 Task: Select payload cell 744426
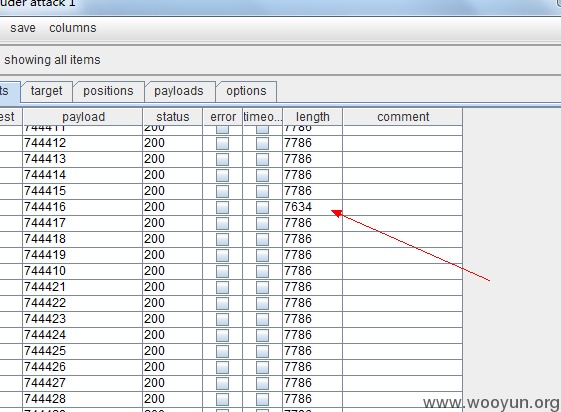click(83, 367)
